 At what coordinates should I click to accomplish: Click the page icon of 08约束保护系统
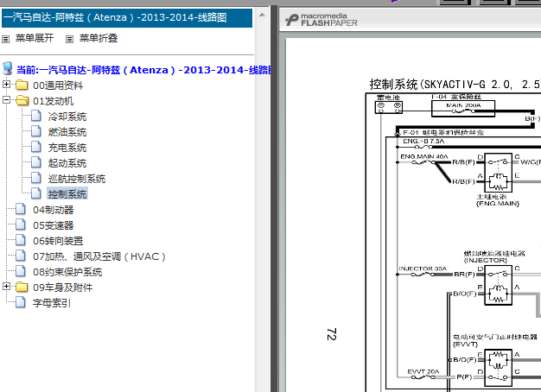point(21,271)
